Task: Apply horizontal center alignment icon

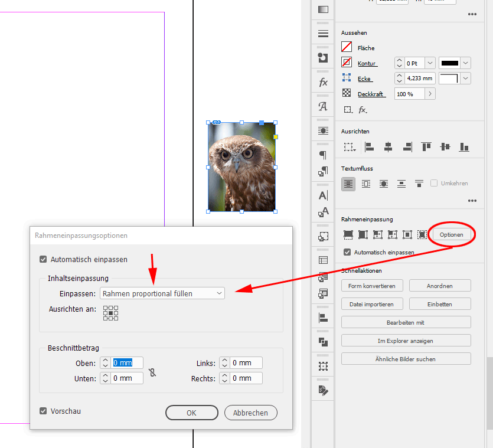Action: coord(387,147)
